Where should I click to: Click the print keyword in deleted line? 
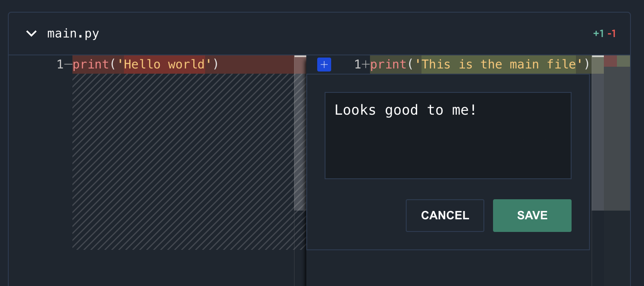(91, 65)
